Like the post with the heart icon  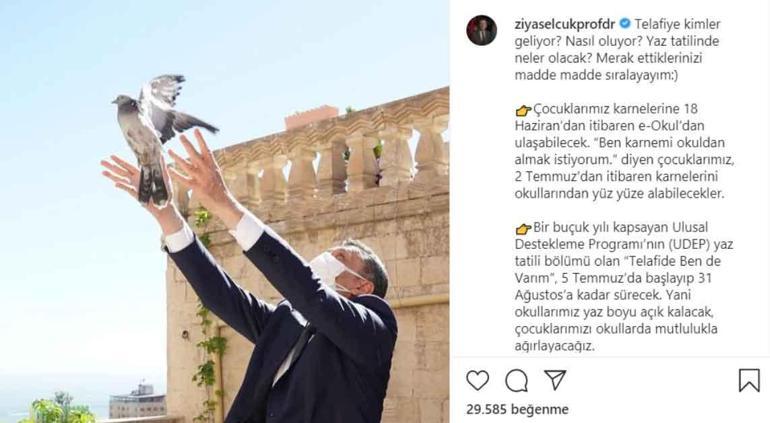[477, 380]
